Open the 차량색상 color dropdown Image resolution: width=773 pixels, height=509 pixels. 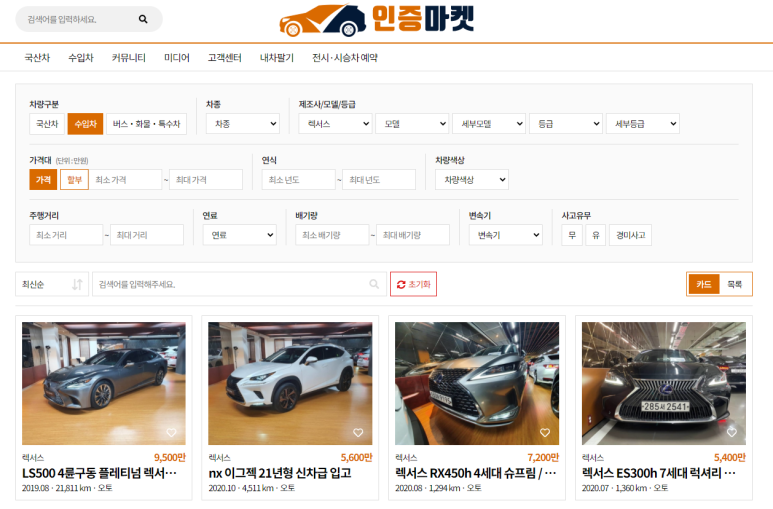pos(472,180)
